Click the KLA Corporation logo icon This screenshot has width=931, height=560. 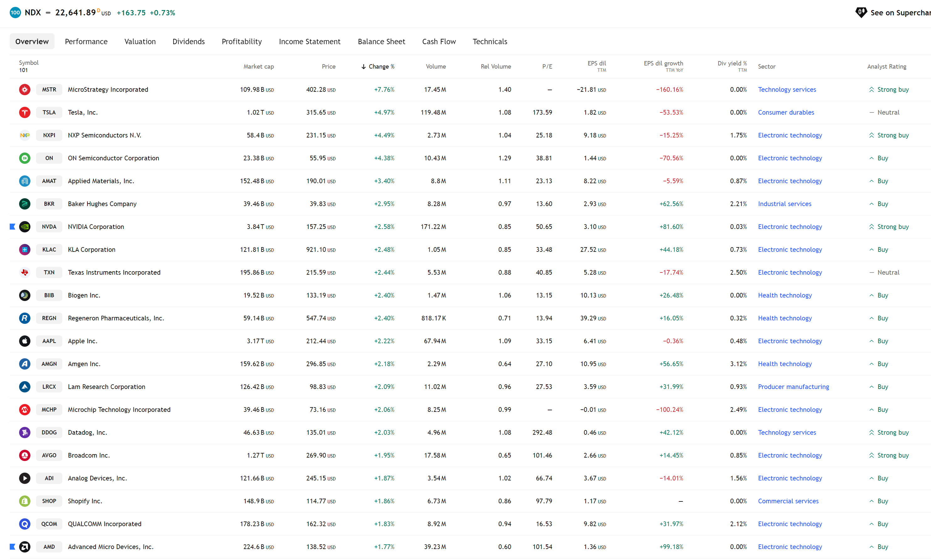coord(24,249)
